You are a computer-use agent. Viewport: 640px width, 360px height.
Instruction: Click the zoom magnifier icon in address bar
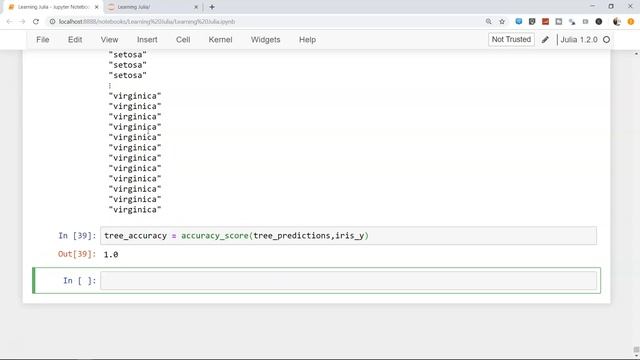tap(489, 22)
